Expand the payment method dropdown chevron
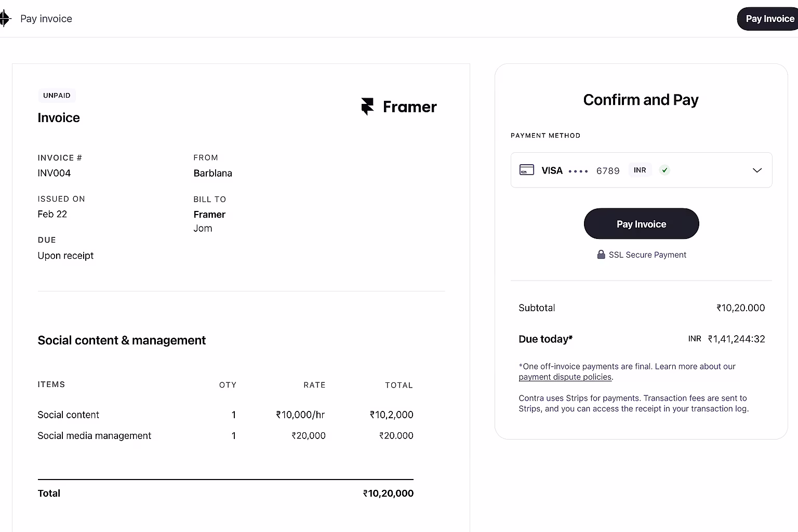This screenshot has height=532, width=798. 757,170
